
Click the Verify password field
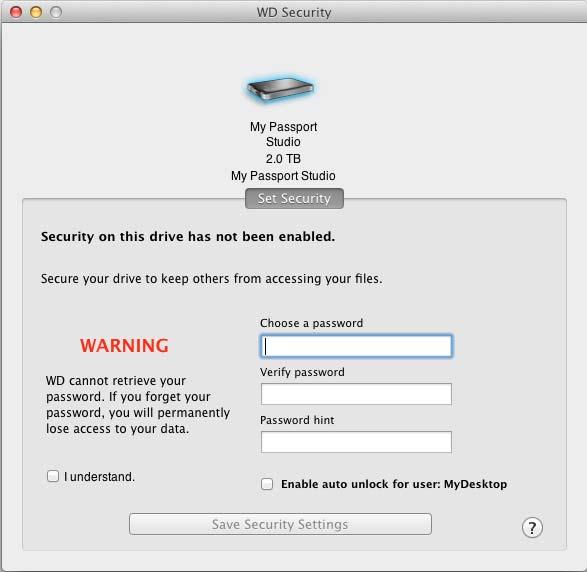click(356, 394)
